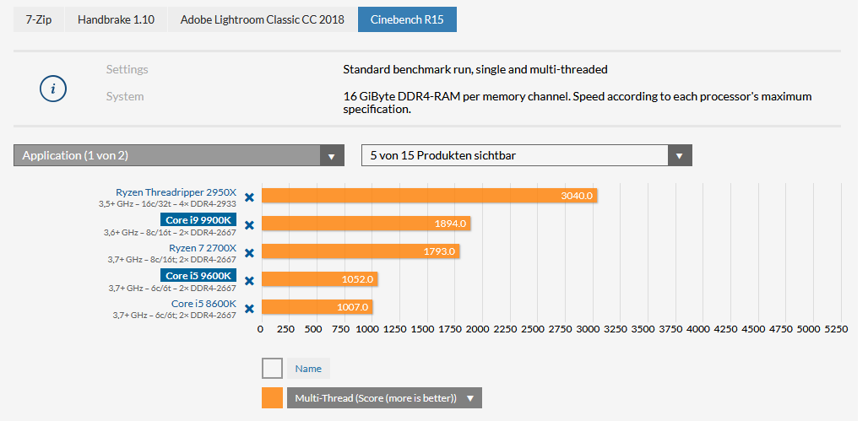This screenshot has height=421, width=868.
Task: Click the highlighted Core i9 9900K label
Action: [x=198, y=220]
